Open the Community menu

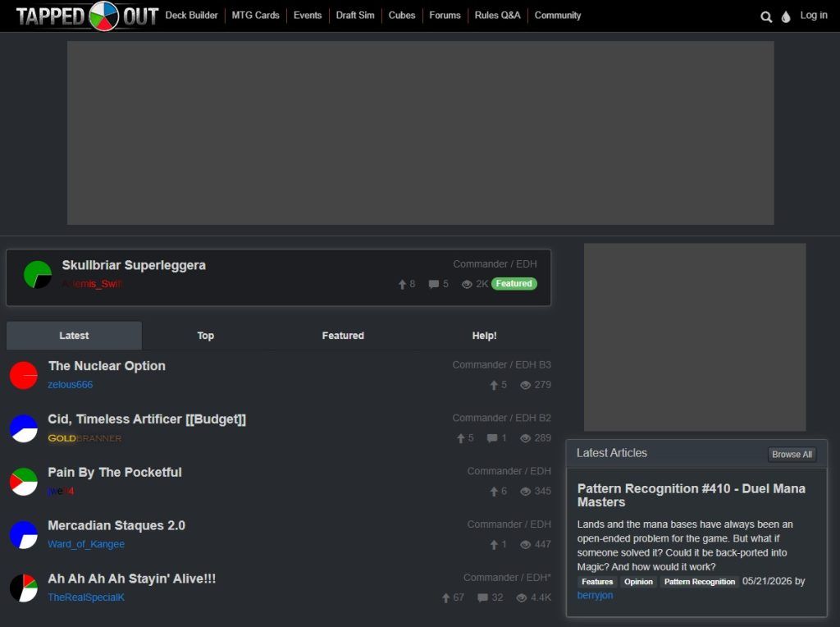pyautogui.click(x=558, y=16)
